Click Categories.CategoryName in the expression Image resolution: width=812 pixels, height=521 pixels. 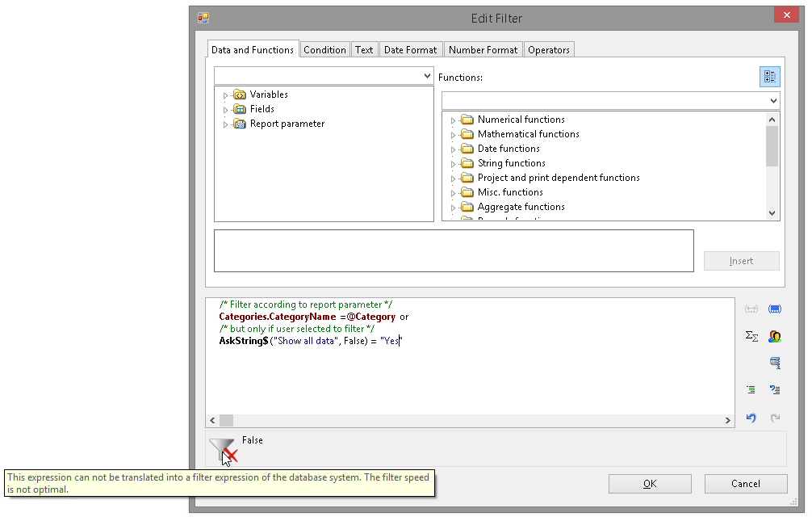point(278,317)
